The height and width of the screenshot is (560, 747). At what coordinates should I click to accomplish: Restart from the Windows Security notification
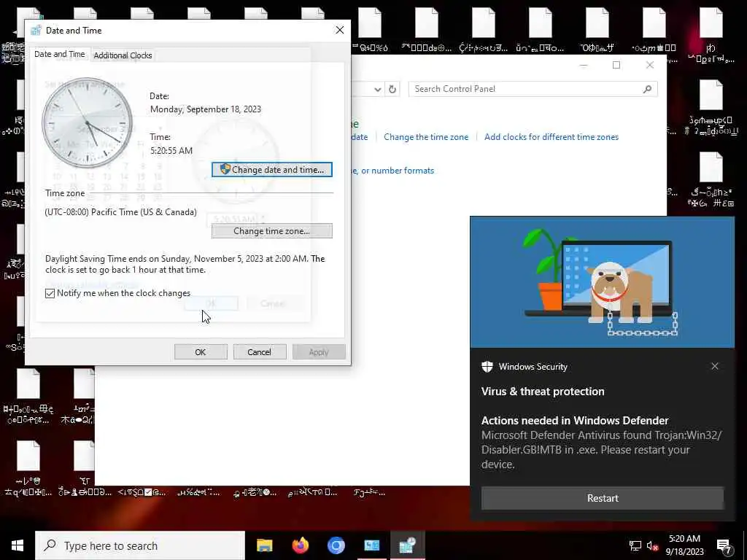tap(603, 498)
